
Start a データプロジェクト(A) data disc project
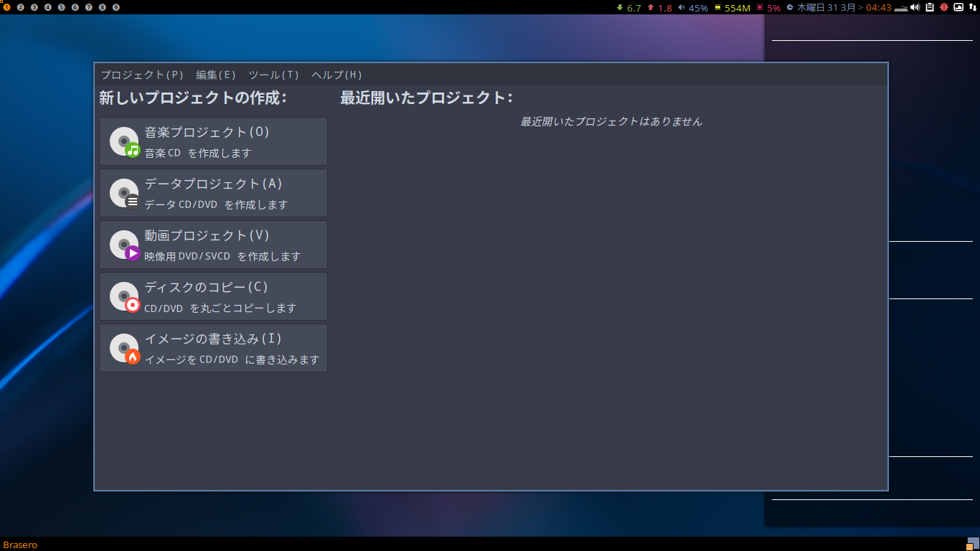pos(214,193)
